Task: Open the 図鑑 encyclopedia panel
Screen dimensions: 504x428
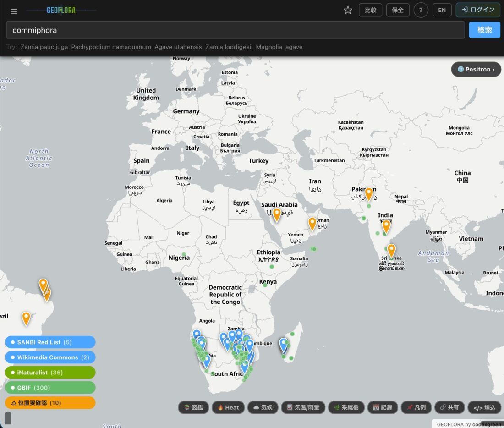Action: click(x=193, y=407)
